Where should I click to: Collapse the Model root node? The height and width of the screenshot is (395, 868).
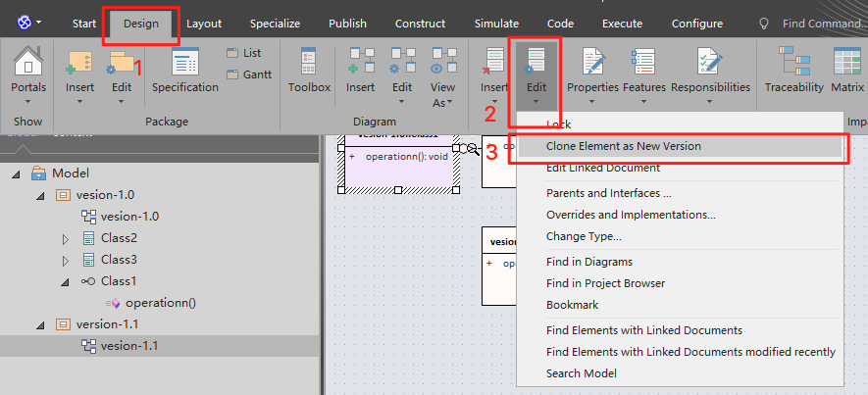tap(16, 174)
